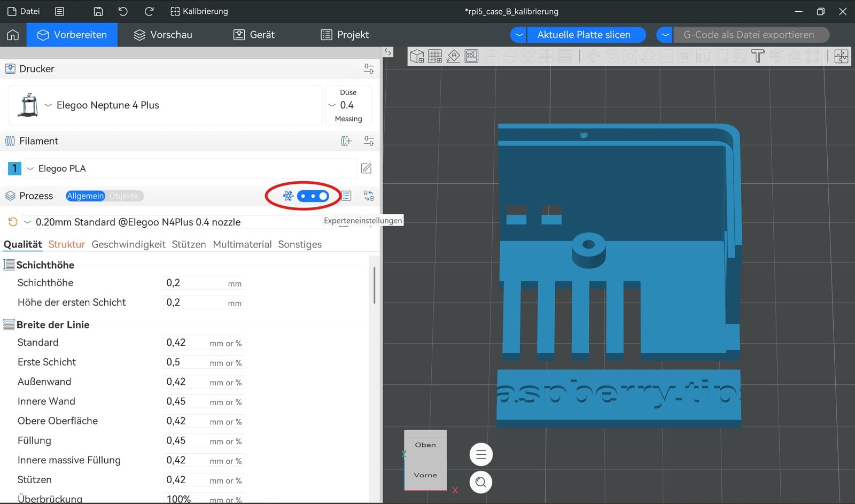
Task: Open the list menu icon beside Datei
Action: click(60, 11)
